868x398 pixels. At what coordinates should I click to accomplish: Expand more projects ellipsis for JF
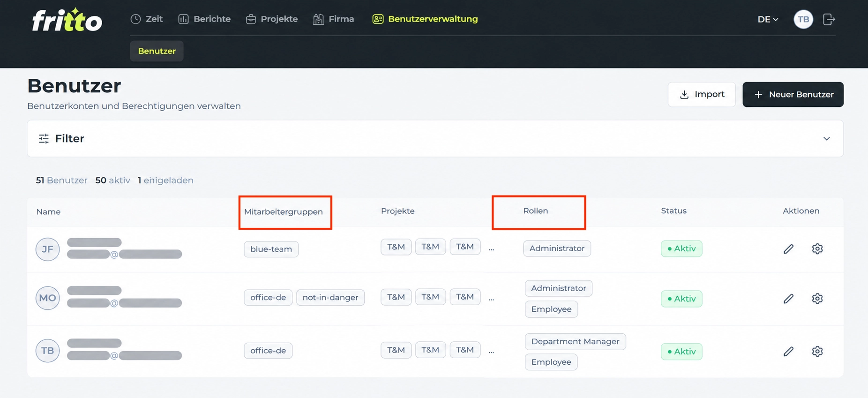(x=491, y=249)
